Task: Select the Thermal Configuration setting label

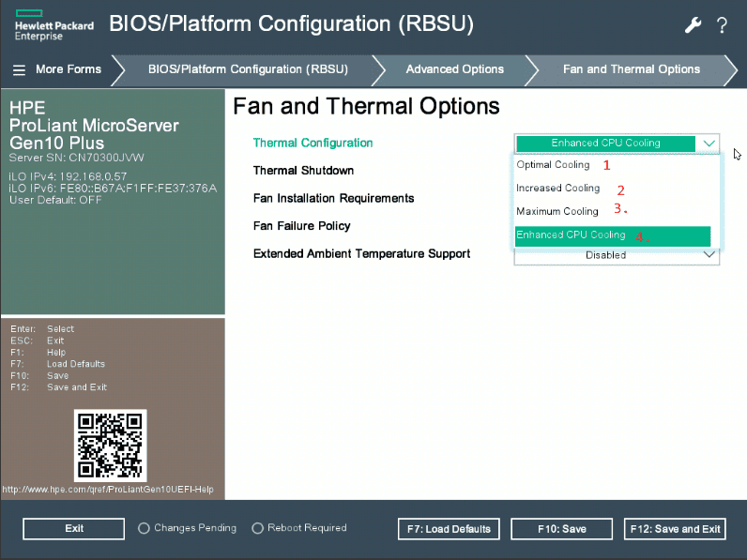Action: pos(313,144)
